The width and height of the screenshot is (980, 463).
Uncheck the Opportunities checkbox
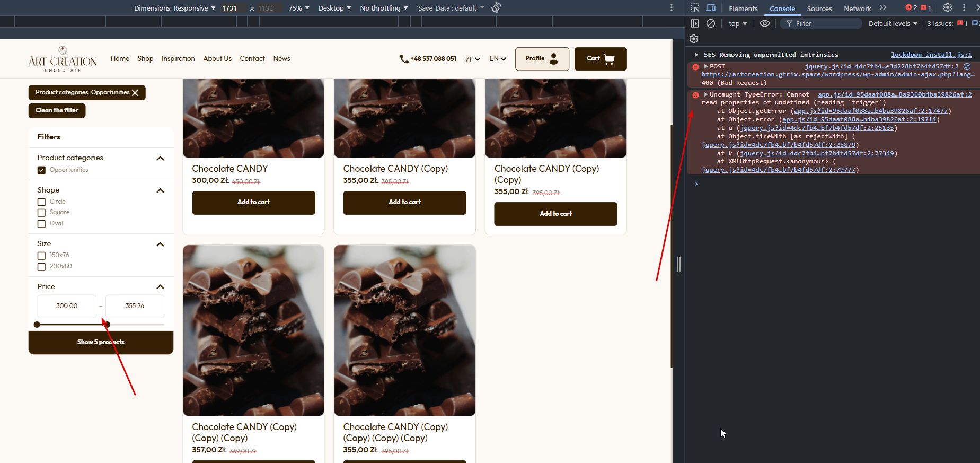[x=41, y=170]
